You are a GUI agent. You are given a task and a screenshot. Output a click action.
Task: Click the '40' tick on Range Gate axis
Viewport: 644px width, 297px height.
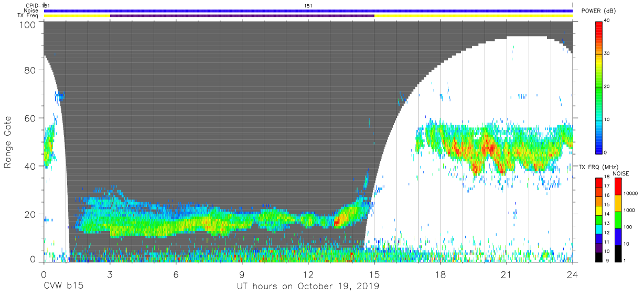(30, 166)
